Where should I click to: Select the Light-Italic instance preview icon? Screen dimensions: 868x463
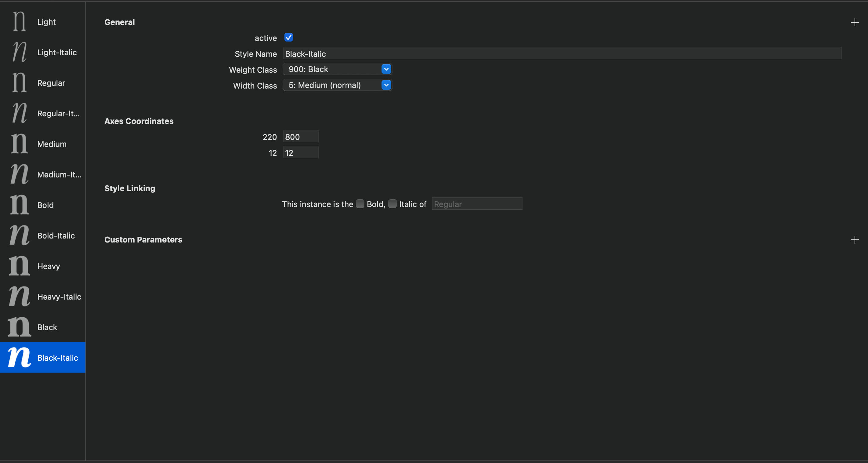coord(19,52)
